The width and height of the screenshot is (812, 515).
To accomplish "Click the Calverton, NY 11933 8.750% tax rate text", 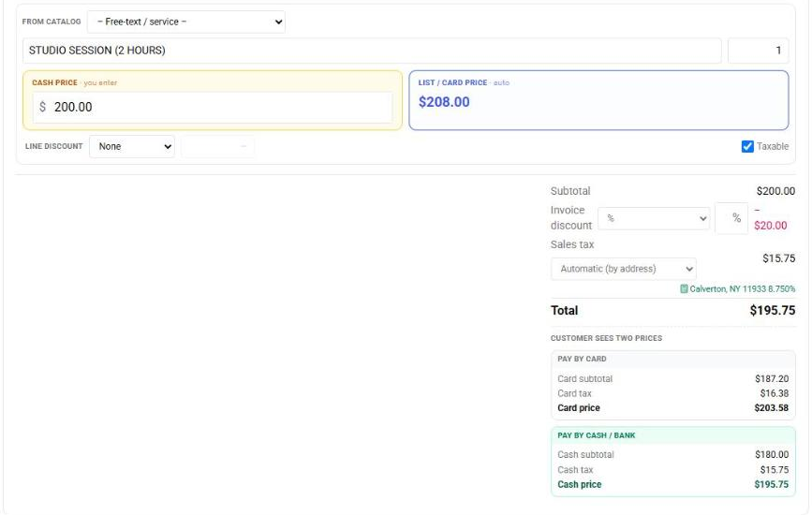I will pos(742,288).
